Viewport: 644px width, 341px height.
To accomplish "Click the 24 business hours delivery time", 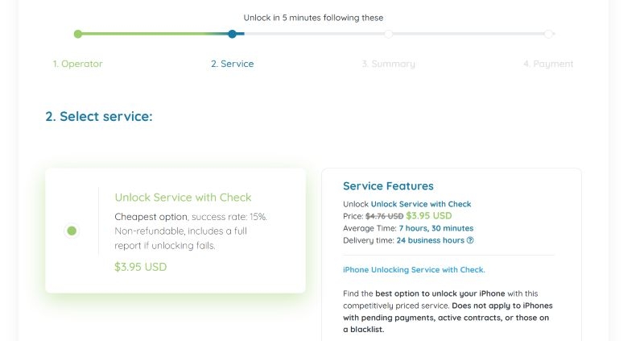I will [x=430, y=240].
